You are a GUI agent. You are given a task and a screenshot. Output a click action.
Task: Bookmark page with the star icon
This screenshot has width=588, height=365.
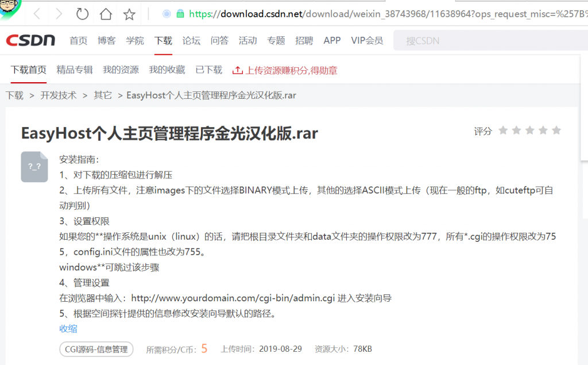click(129, 14)
